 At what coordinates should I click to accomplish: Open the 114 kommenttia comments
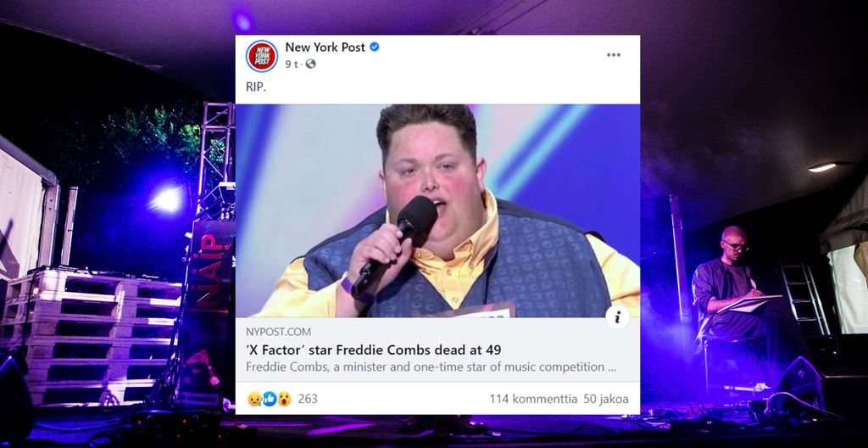(533, 399)
